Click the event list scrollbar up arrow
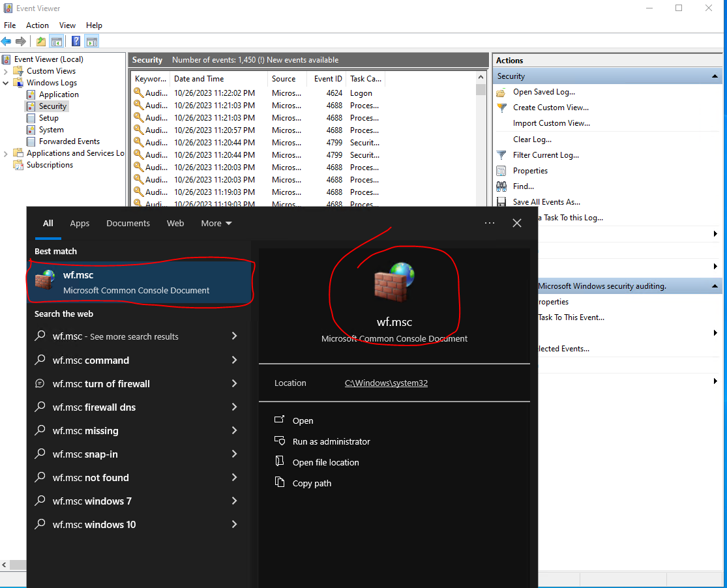The width and height of the screenshot is (727, 588). (481, 78)
